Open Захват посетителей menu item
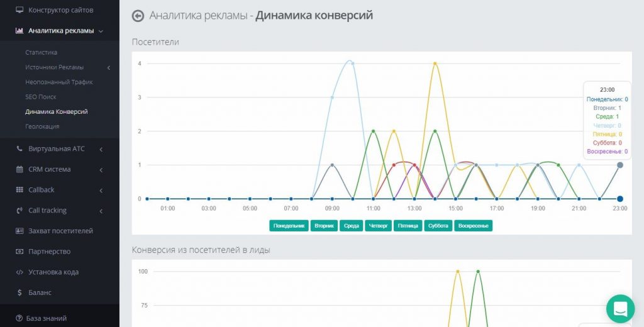 [60, 231]
